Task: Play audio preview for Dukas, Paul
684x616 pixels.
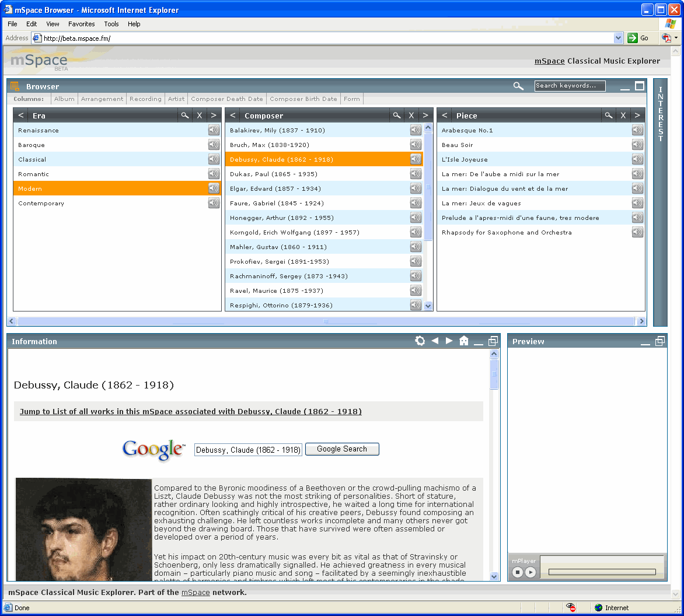Action: click(x=416, y=174)
